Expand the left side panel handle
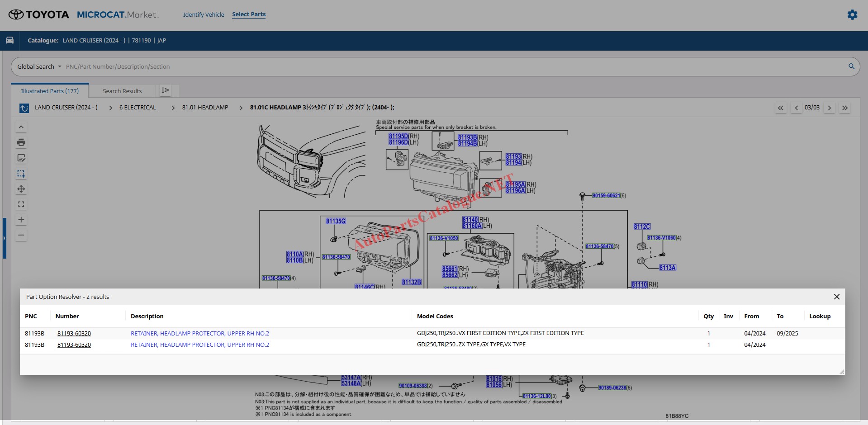868x425 pixels. 4,238
